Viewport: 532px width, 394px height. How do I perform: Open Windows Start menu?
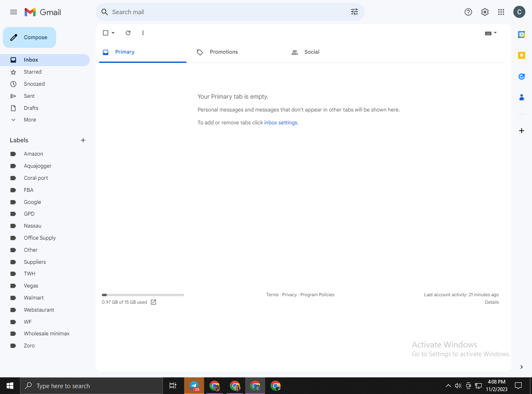click(10, 386)
